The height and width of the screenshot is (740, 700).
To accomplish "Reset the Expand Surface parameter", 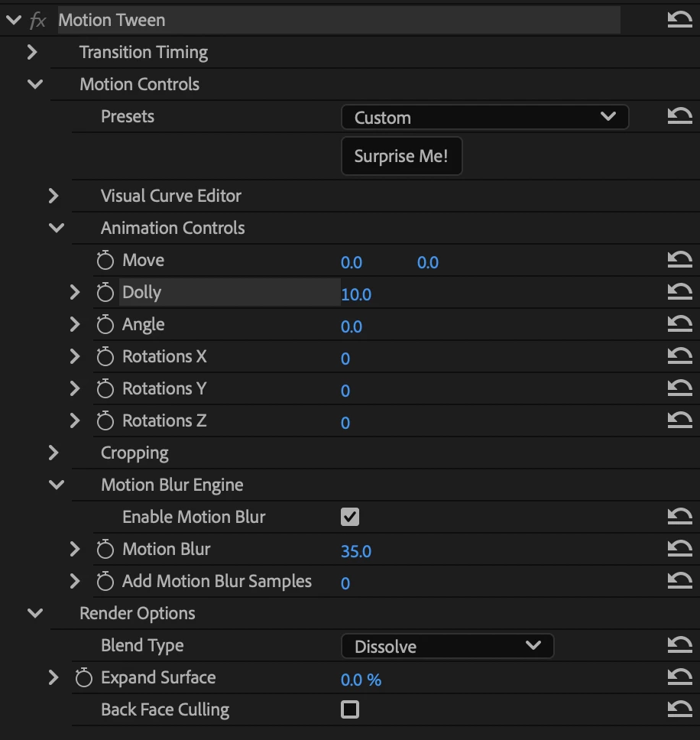I will [x=679, y=677].
